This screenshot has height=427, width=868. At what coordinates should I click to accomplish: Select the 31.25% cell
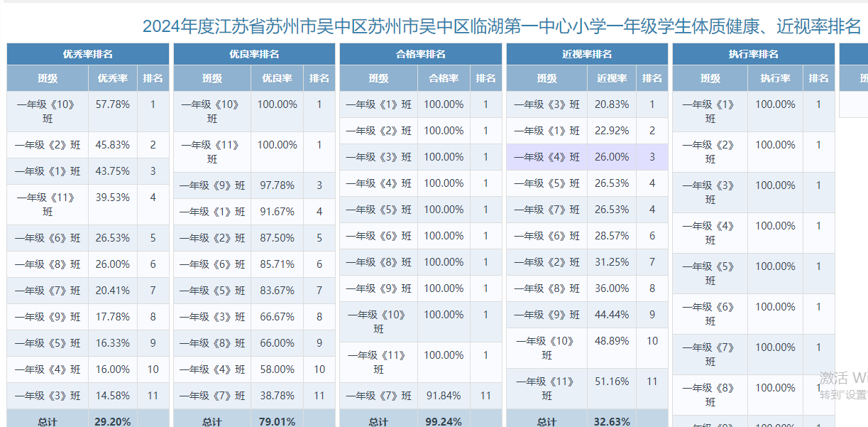coord(612,262)
